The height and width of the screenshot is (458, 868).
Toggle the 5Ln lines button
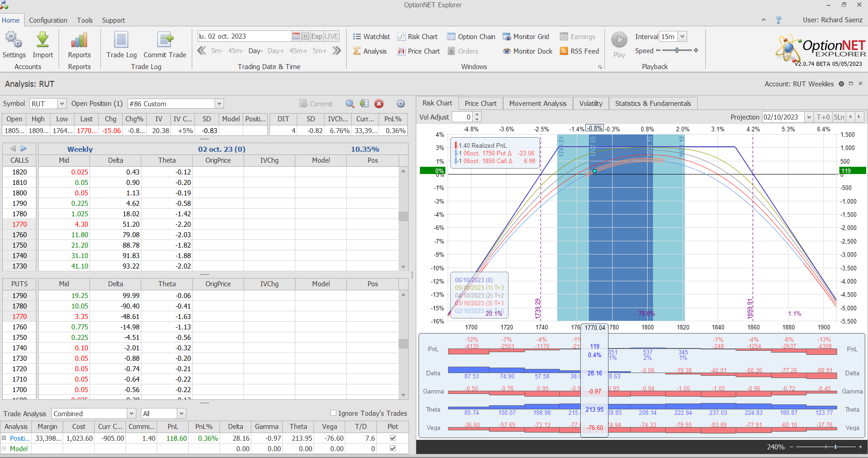click(x=839, y=117)
